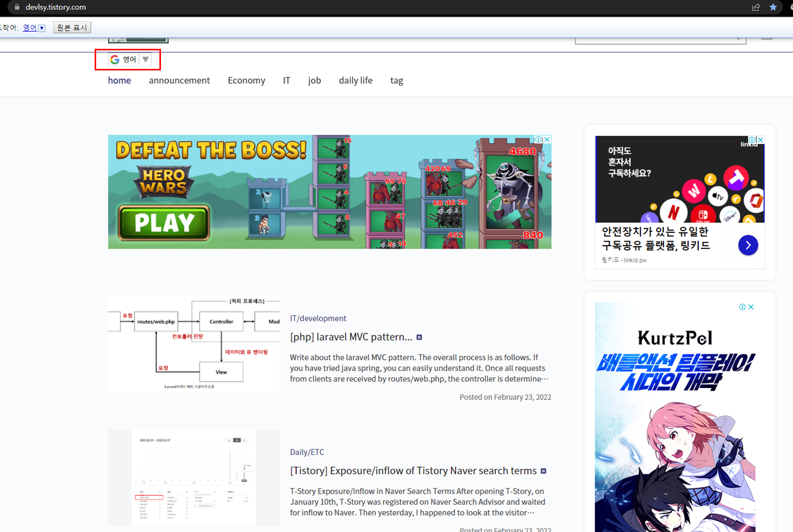Viewport: 793px width, 532px height.
Task: Click the linkid ad headline text
Action: pos(656,239)
